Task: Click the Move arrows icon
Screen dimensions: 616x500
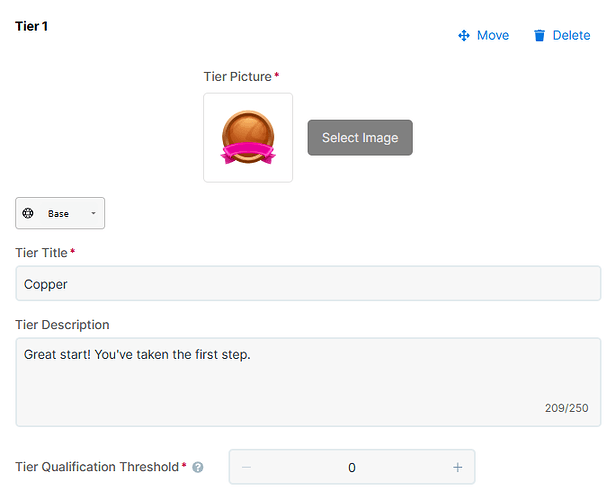Action: (464, 36)
